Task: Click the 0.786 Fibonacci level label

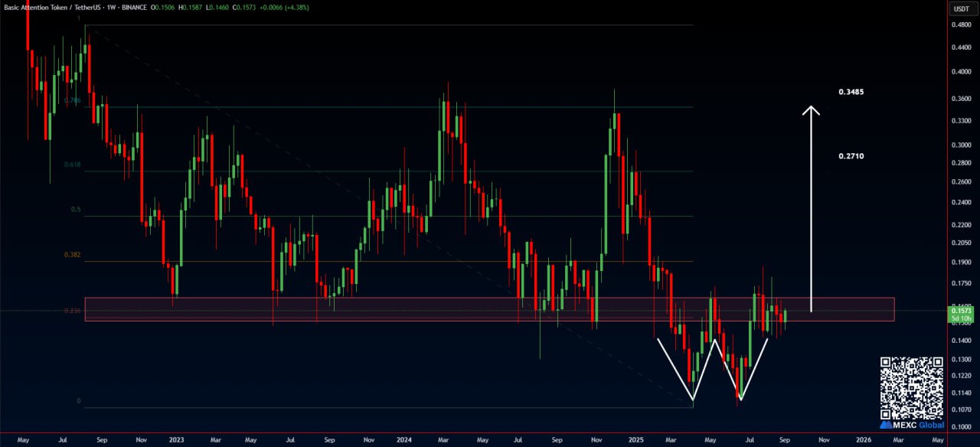Action: tap(73, 100)
